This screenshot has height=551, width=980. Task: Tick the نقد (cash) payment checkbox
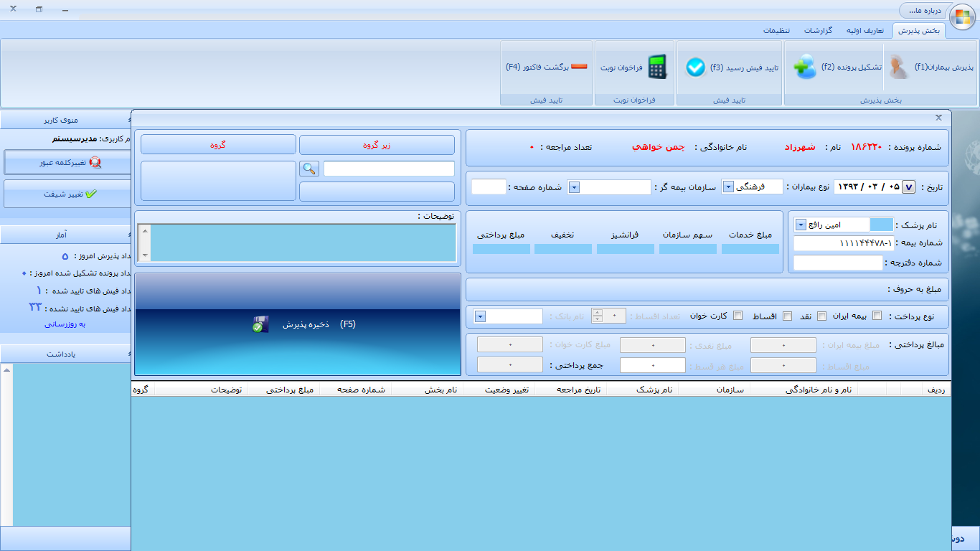[822, 316]
